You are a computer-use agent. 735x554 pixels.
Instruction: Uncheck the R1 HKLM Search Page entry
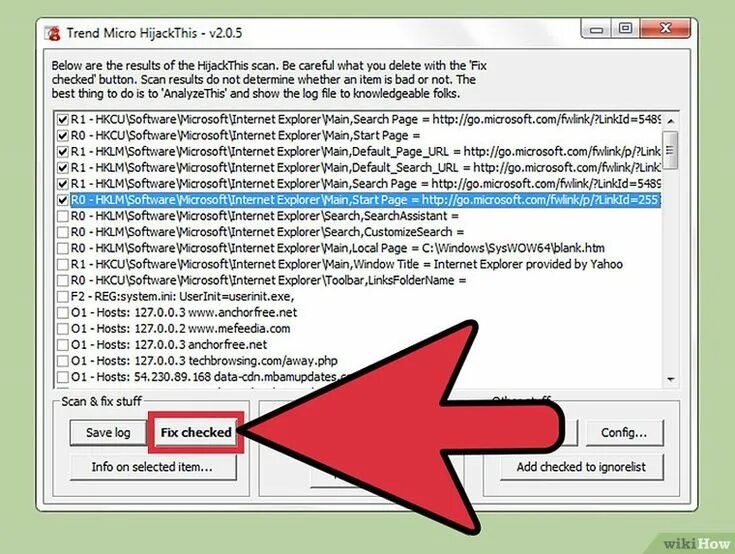pos(62,184)
